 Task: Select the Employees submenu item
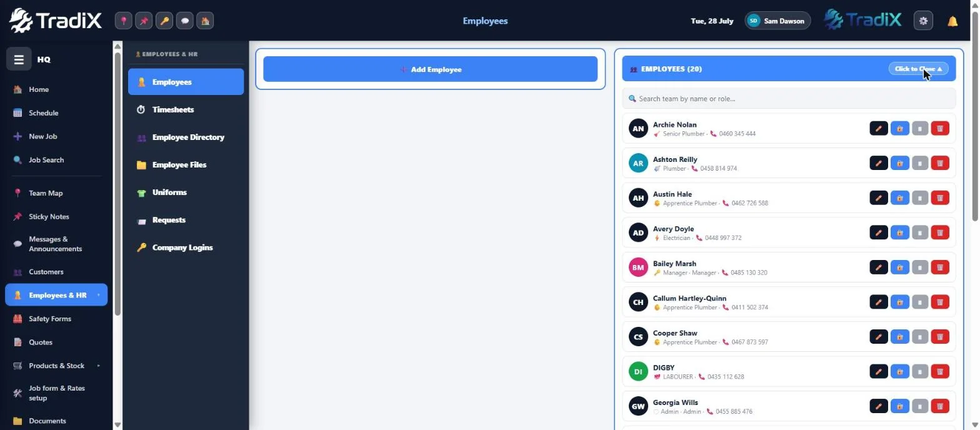(x=186, y=82)
